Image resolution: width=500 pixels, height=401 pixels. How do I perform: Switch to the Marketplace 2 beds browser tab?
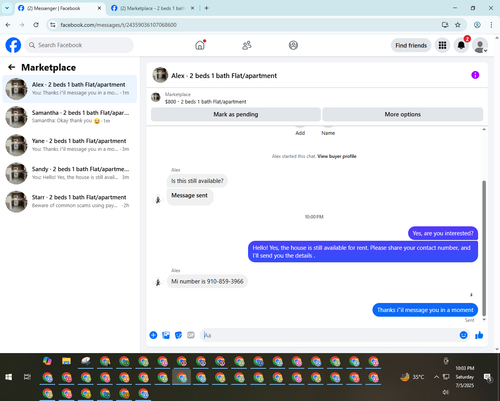152,8
